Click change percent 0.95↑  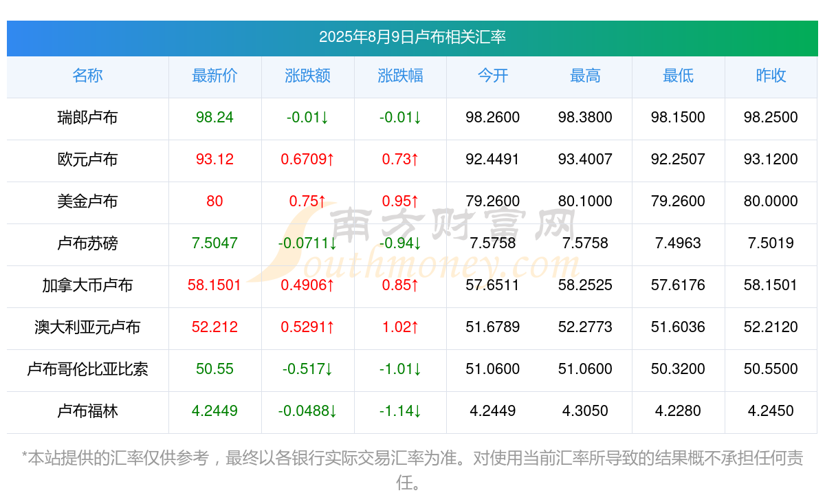click(x=400, y=201)
